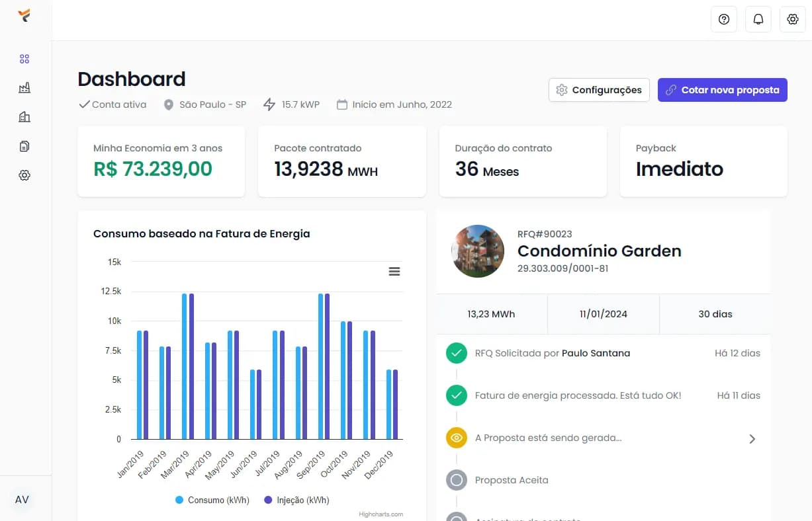
Task: Click the CNPJ 29.303.009/0001-81 text
Action: (x=563, y=268)
